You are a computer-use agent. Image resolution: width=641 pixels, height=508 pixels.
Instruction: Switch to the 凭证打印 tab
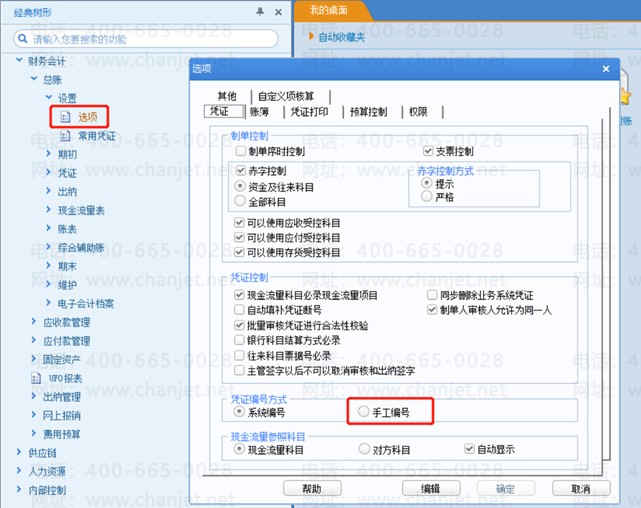(309, 112)
